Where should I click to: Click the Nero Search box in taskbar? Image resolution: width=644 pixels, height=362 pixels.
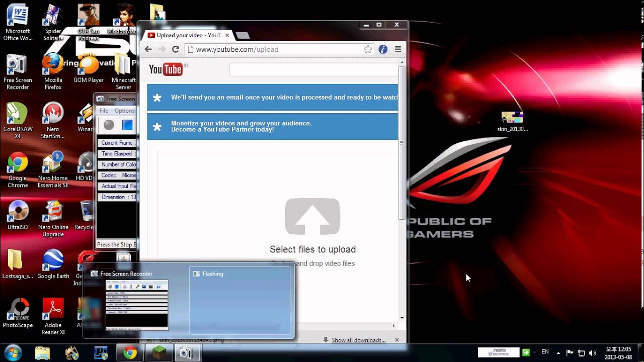[498, 353]
